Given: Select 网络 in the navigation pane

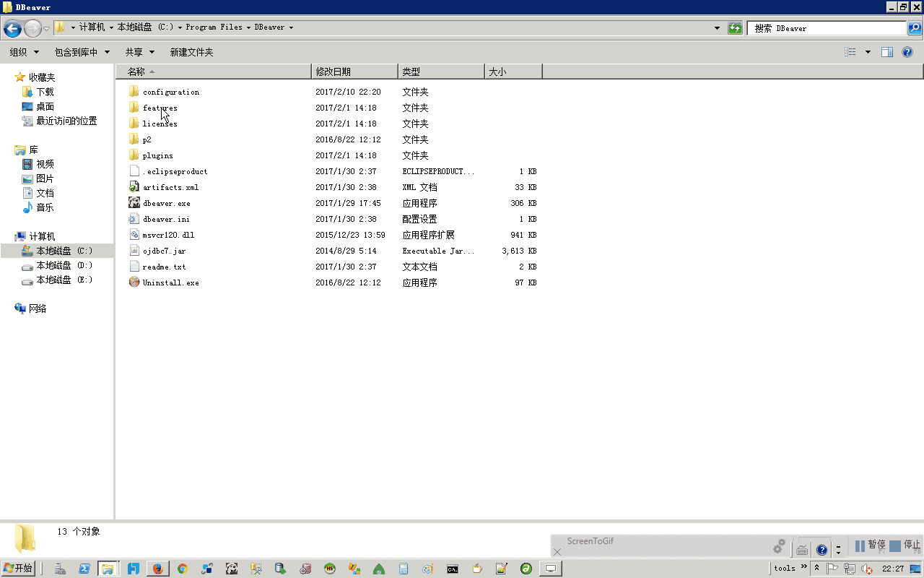Looking at the screenshot, I should pyautogui.click(x=38, y=309).
